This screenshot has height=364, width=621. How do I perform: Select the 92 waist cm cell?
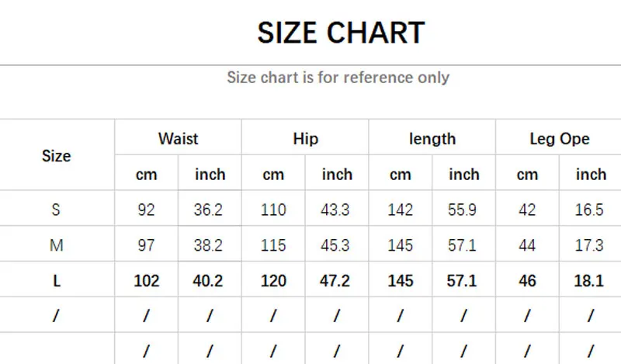click(146, 210)
